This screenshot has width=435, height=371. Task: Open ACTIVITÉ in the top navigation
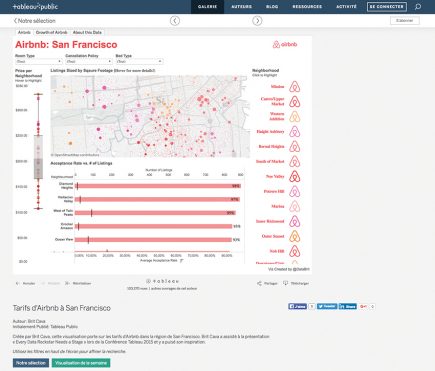[346, 7]
